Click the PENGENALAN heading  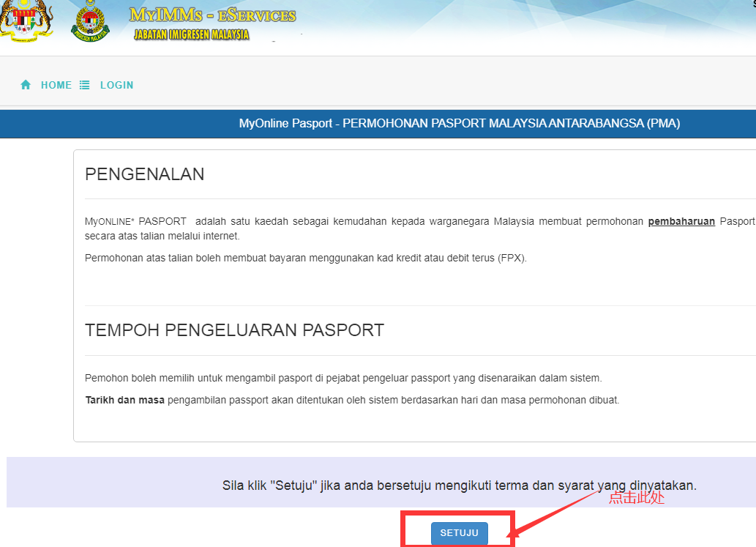coord(145,174)
